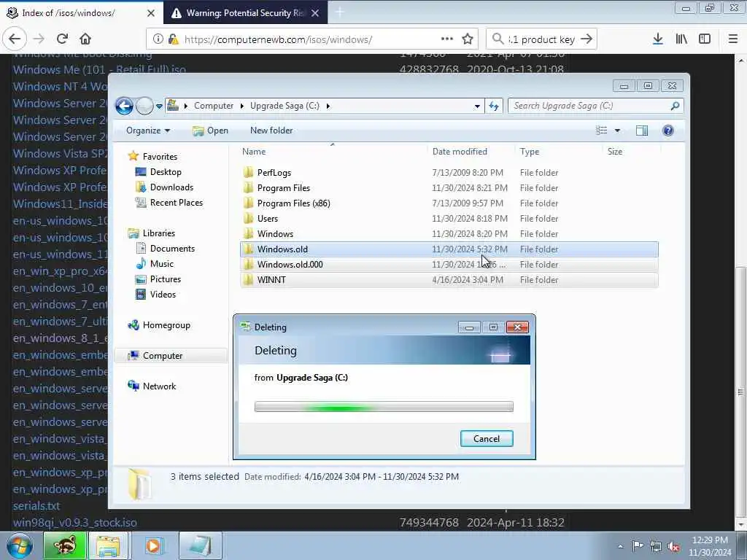The width and height of the screenshot is (747, 560).
Task: Open the recent pages dropdown in Explorer
Action: (x=159, y=106)
